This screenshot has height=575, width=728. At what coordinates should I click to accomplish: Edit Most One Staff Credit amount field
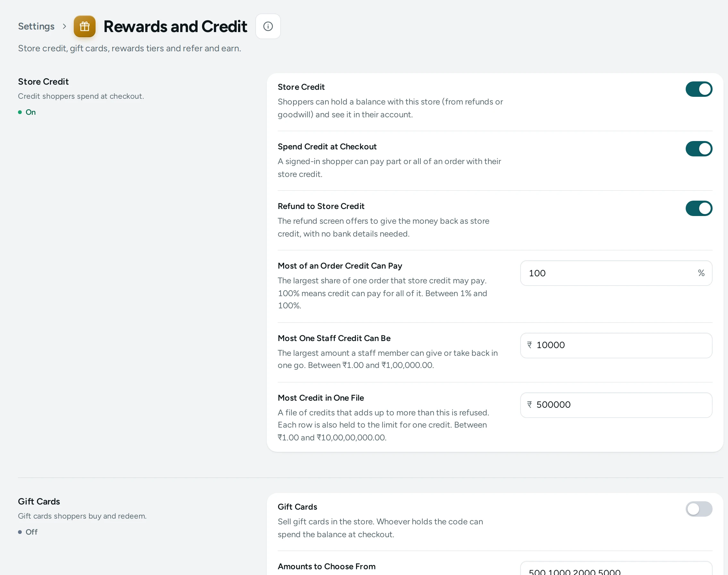[616, 346]
